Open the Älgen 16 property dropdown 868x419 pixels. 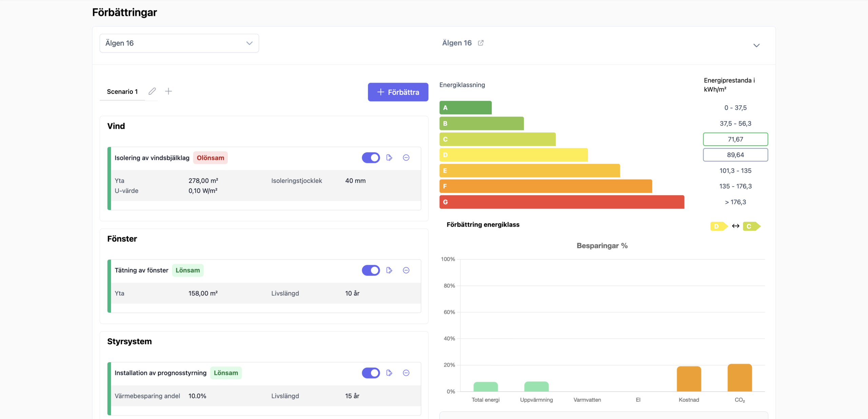(179, 43)
